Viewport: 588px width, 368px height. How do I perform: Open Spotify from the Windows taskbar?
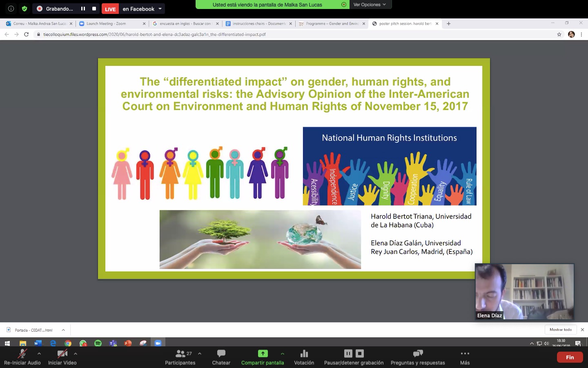coord(98,343)
